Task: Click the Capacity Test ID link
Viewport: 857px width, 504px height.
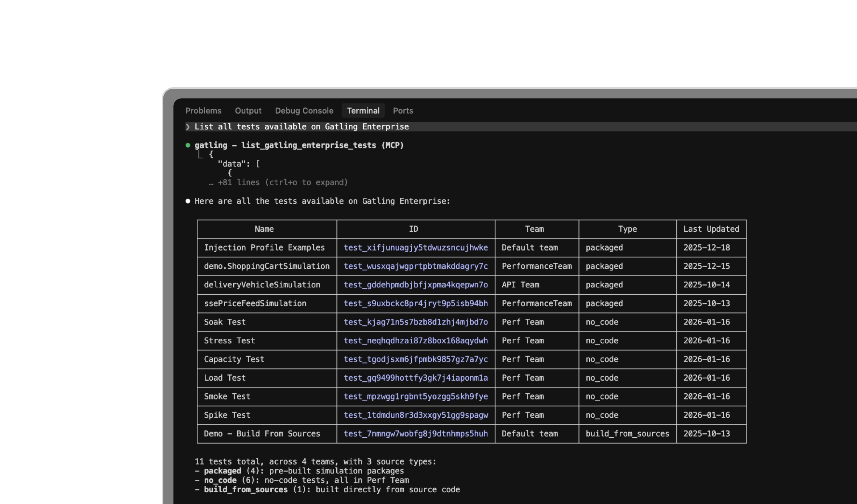Action: (x=415, y=359)
